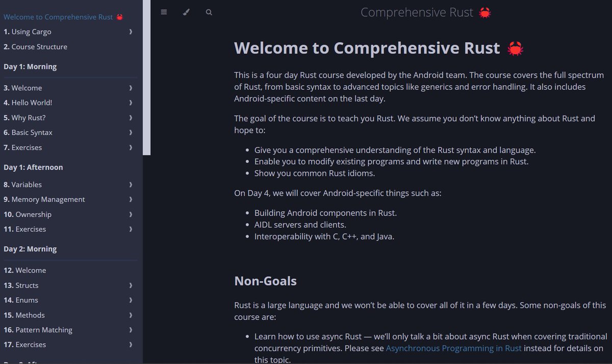Open 17. Exercises chapter
This screenshot has height=364, width=612.
tap(25, 345)
